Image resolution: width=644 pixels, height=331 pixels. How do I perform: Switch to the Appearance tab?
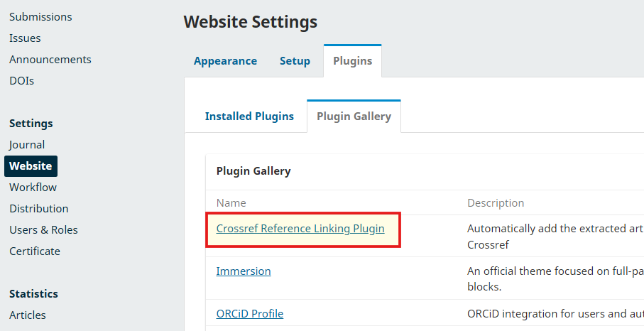coord(225,61)
